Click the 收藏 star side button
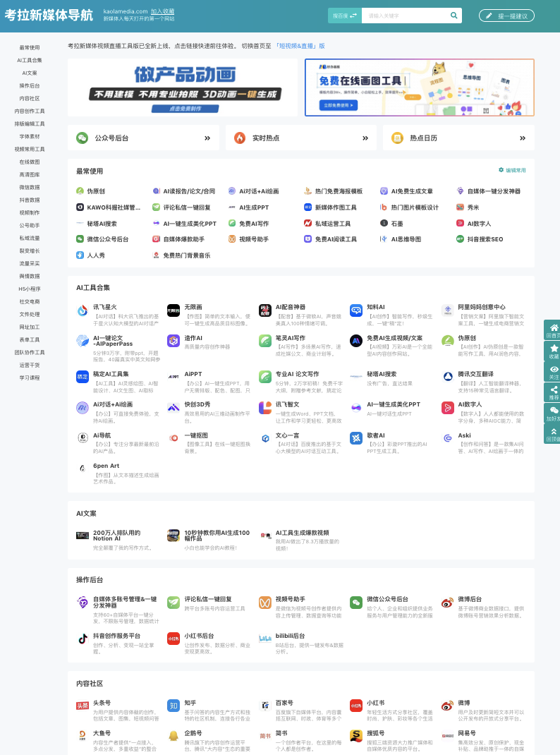560x755 pixels. coord(552,351)
